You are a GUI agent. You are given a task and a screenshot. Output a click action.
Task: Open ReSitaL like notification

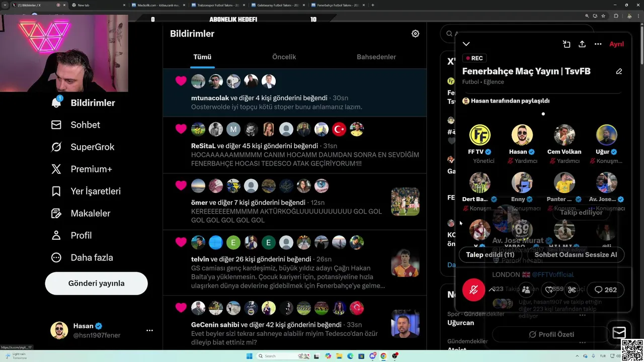point(295,145)
